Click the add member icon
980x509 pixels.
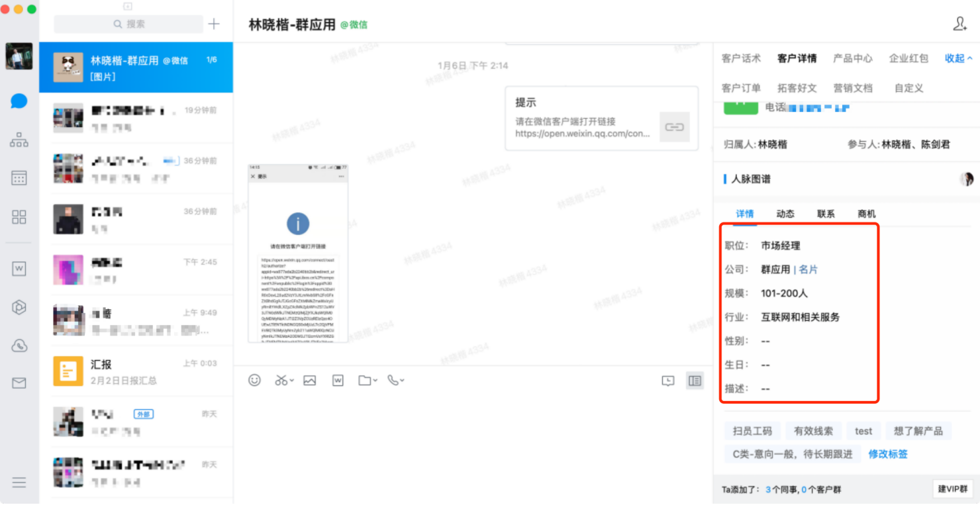coord(959,24)
